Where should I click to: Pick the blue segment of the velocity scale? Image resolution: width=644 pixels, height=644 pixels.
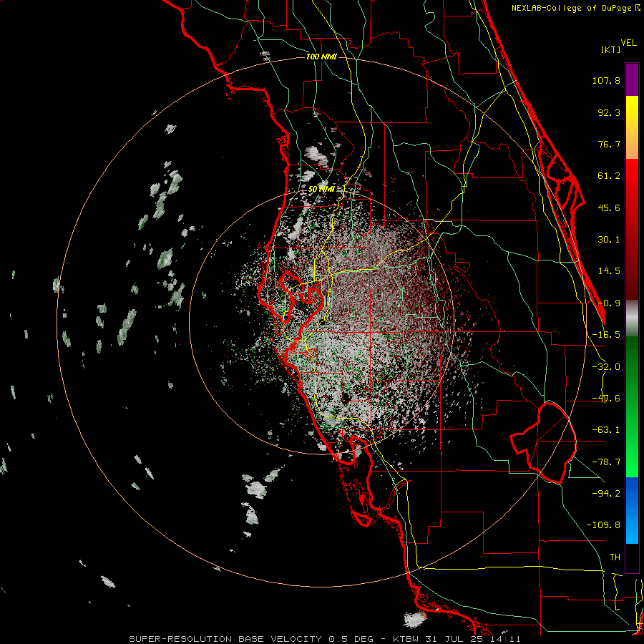click(x=632, y=510)
